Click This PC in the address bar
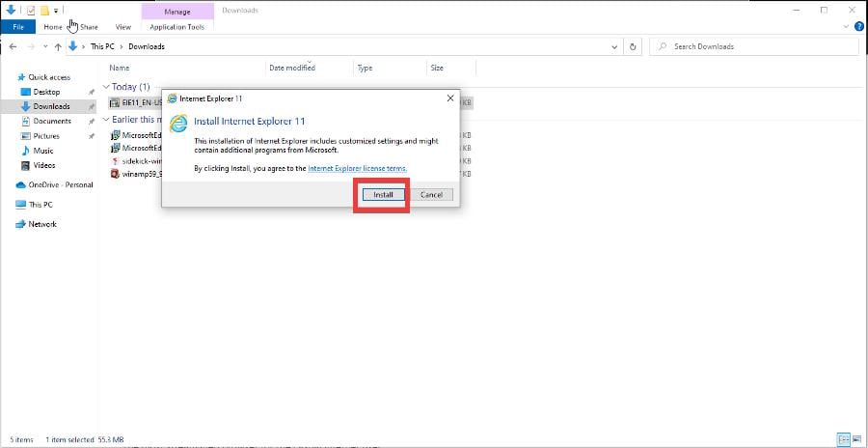 tap(102, 46)
